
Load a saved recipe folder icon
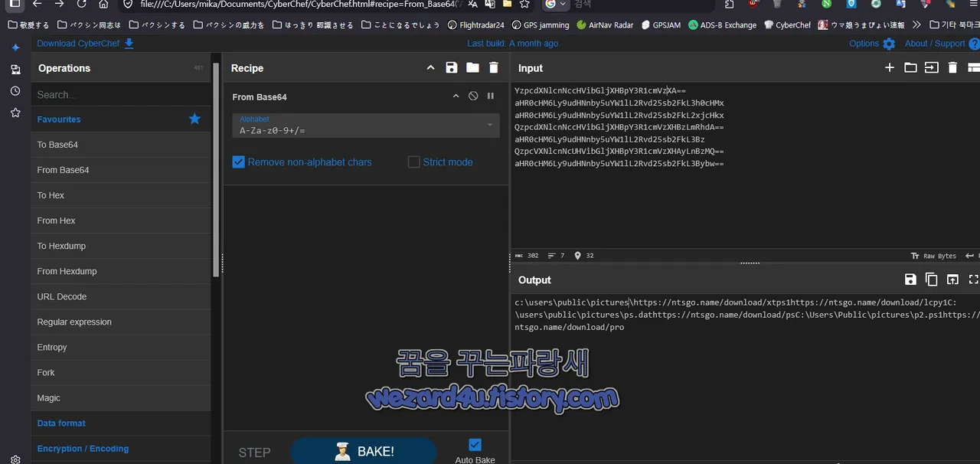(472, 68)
